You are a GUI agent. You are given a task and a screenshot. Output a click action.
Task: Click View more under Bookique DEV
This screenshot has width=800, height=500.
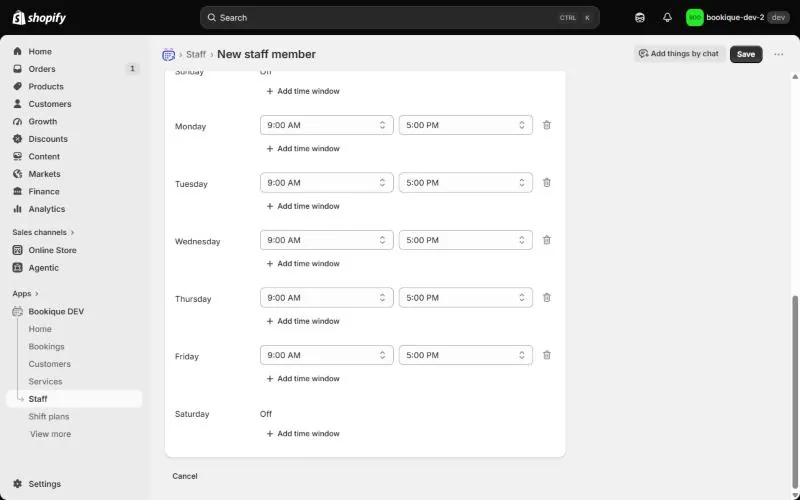pyautogui.click(x=51, y=434)
